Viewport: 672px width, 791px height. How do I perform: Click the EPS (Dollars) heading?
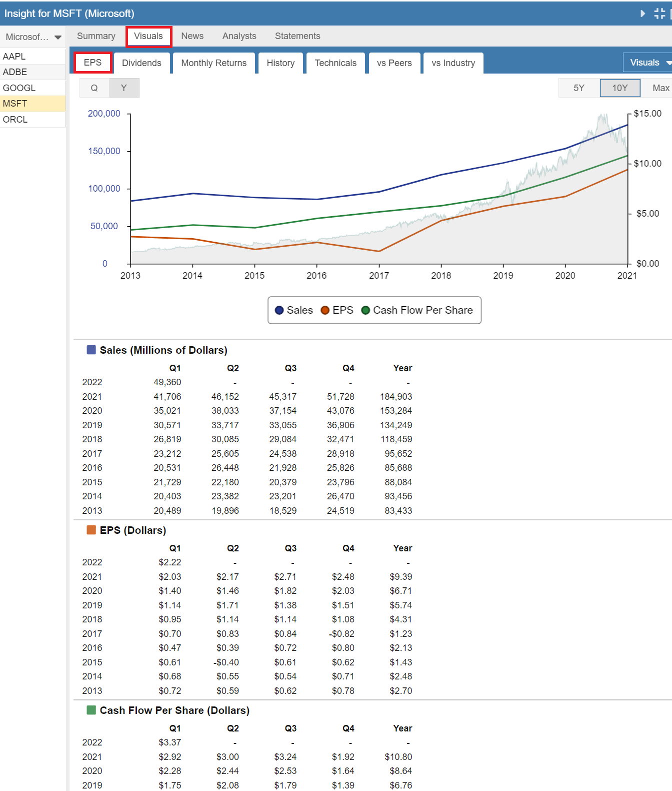[133, 530]
